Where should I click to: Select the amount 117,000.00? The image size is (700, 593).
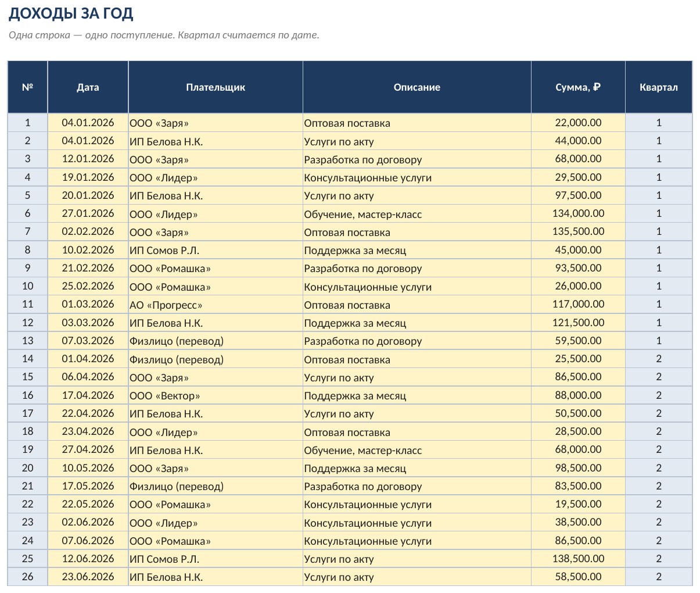(x=579, y=304)
